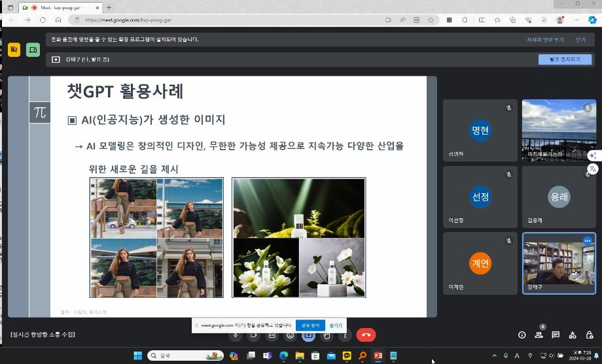
Task: Open Meet more options three-dot menu
Action: tap(345, 335)
